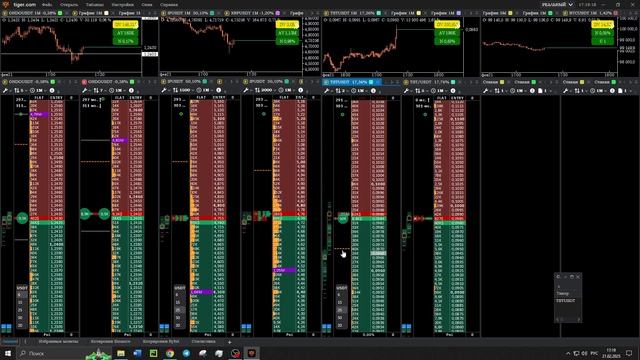Click info icon in active TSTUSDT panel with step 2
This screenshot has height=360, width=640.
pyautogui.click(x=373, y=91)
